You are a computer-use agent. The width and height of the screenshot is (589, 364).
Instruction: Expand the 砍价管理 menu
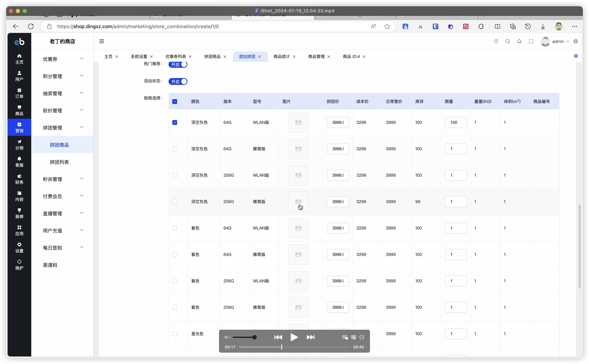tap(62, 110)
